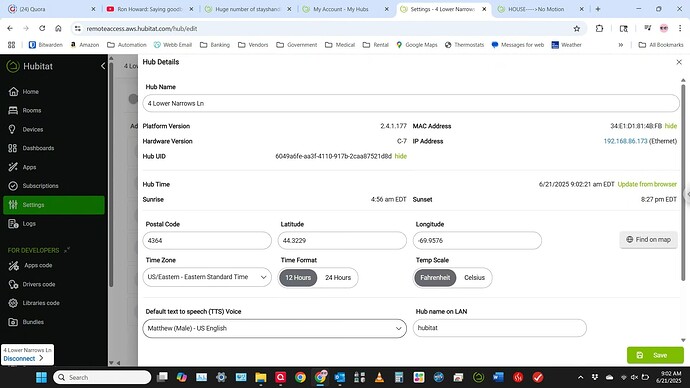Edit the Hub Name field
The image size is (690, 388).
(x=411, y=103)
